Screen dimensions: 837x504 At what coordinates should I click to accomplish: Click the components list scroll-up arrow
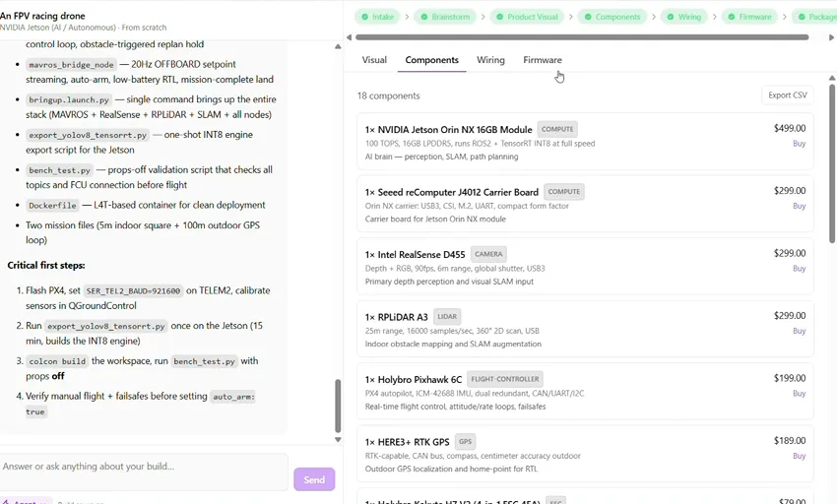click(832, 78)
